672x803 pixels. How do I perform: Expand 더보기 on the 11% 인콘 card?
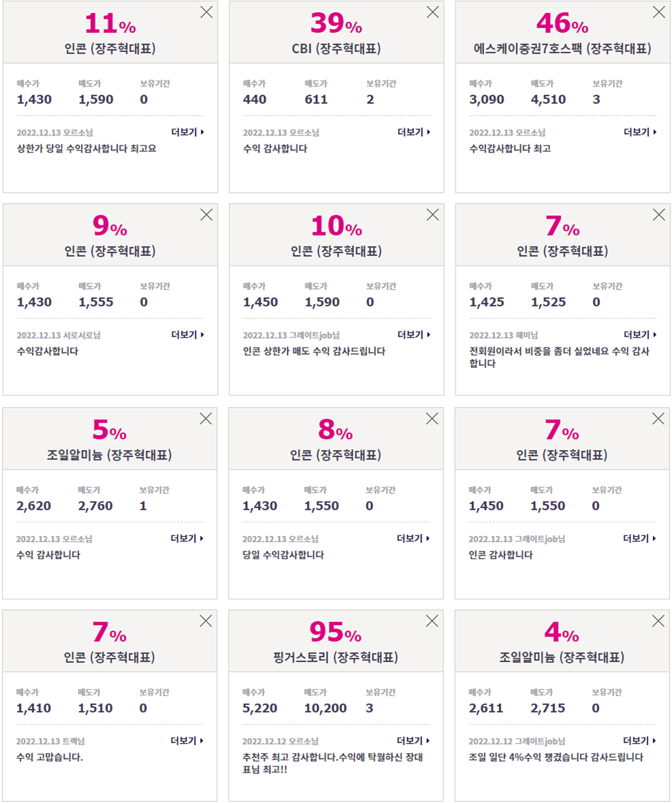click(188, 132)
